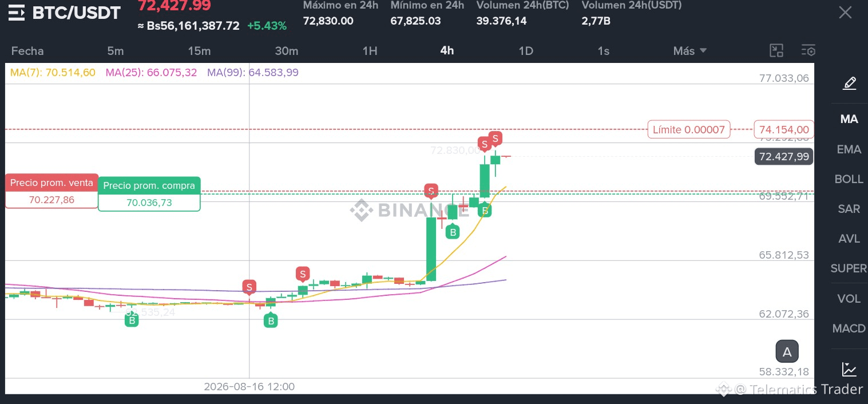Click the MA(7) 70.514,60 legend
The image size is (868, 404).
click(x=53, y=73)
